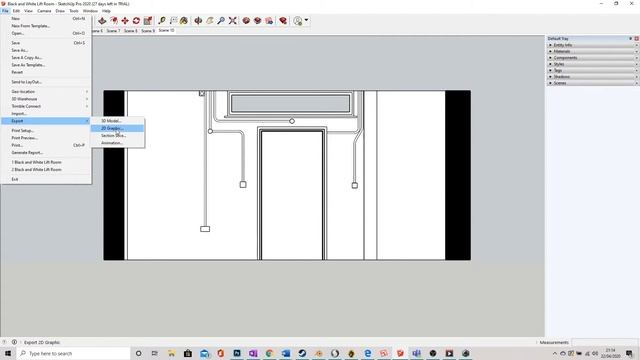Expand the Scenes panel

point(593,83)
